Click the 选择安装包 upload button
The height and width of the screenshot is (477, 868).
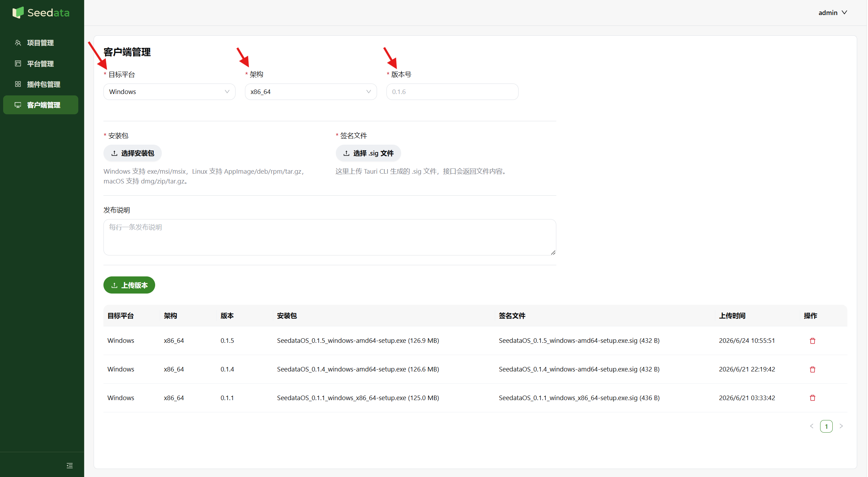[132, 153]
